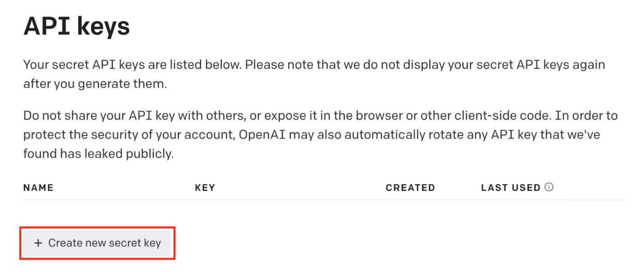Click the word "API" in the page heading

(46, 26)
